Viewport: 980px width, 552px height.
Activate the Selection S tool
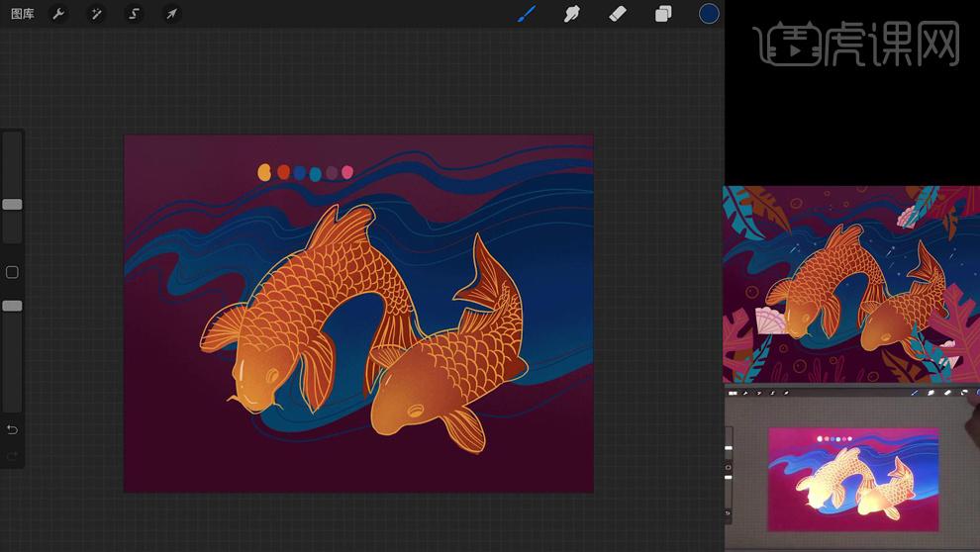134,14
